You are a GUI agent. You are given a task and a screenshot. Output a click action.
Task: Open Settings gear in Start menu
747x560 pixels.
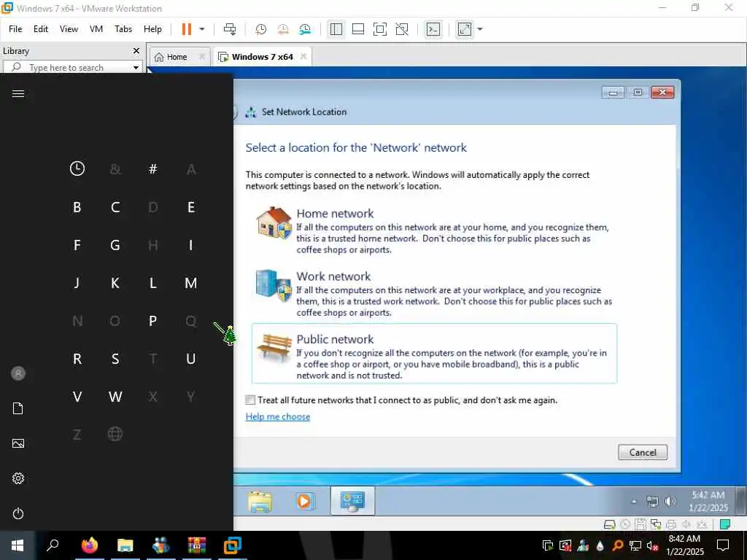[18, 478]
